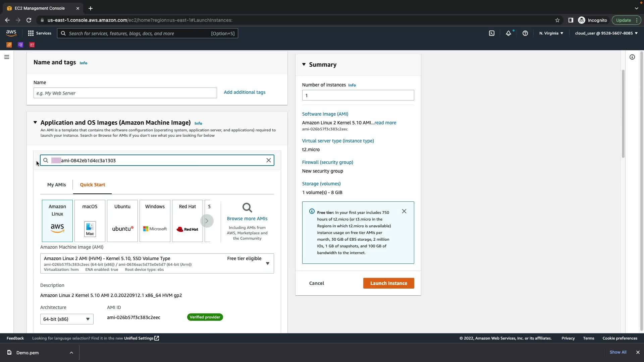The width and height of the screenshot is (644, 362).
Task: Open AWS CloudShell icon in header
Action: [x=491, y=33]
